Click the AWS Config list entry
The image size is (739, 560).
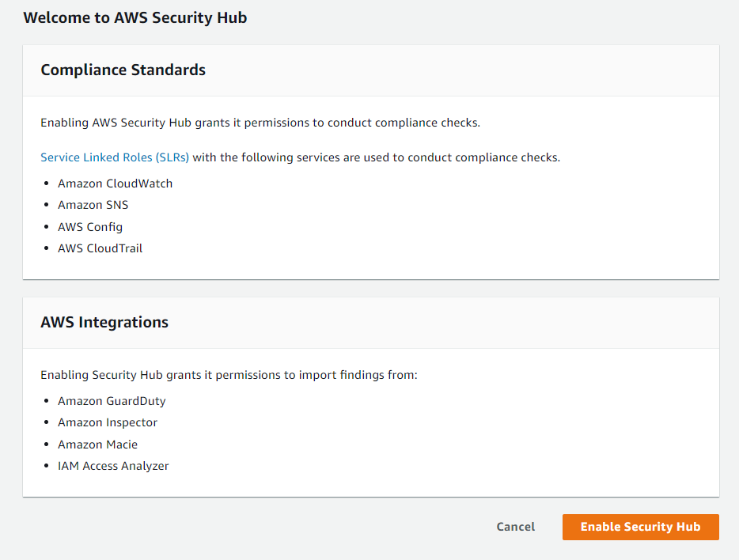coord(90,227)
